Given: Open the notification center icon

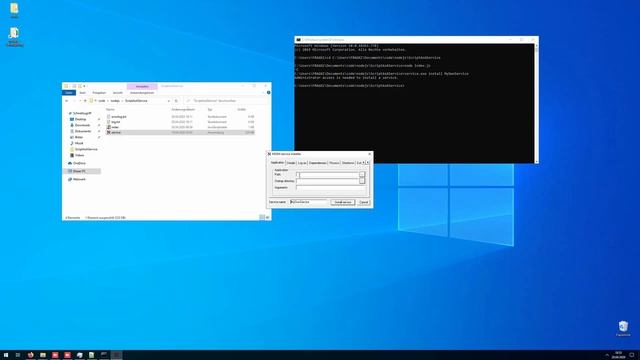Looking at the screenshot, I should [x=632, y=355].
